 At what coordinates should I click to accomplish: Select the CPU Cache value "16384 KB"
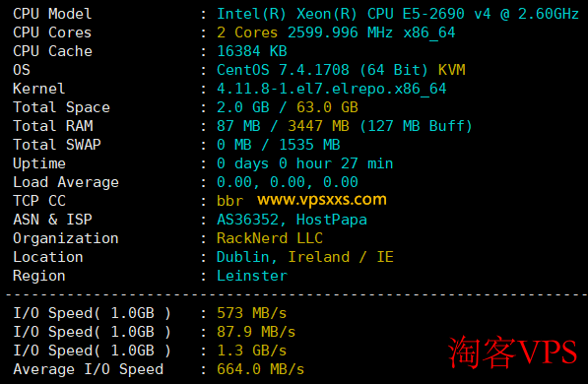[252, 51]
